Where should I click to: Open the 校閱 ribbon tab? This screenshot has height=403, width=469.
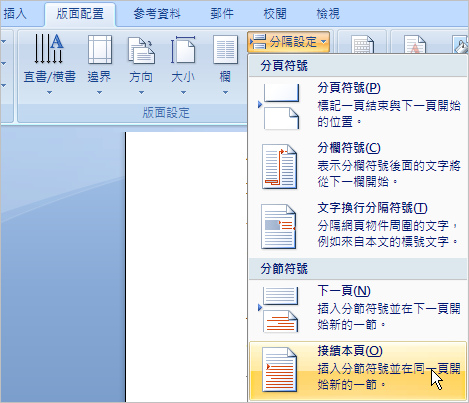tap(275, 14)
